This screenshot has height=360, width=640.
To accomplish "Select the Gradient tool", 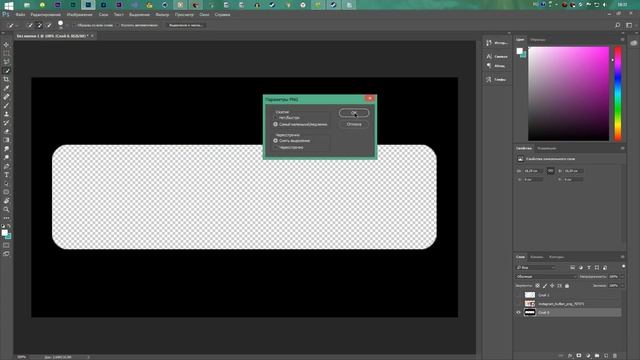I will click(x=6, y=140).
